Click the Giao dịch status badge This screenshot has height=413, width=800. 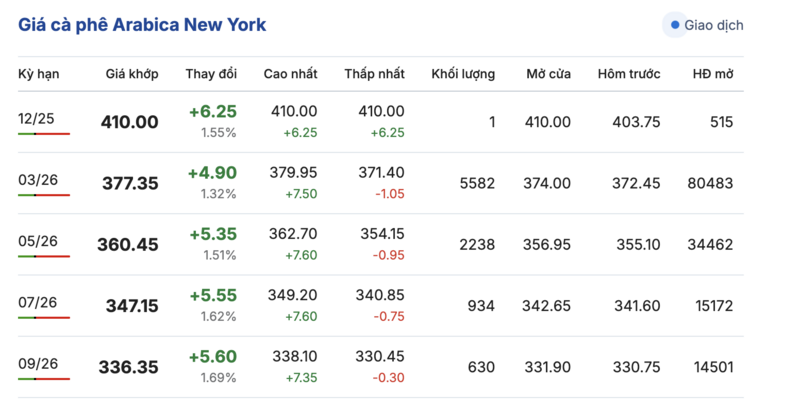point(707,25)
